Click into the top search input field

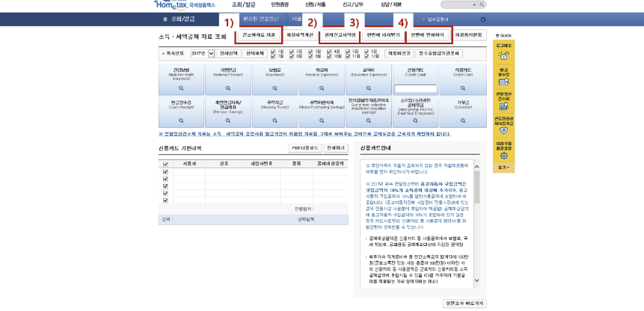click(x=456, y=4)
